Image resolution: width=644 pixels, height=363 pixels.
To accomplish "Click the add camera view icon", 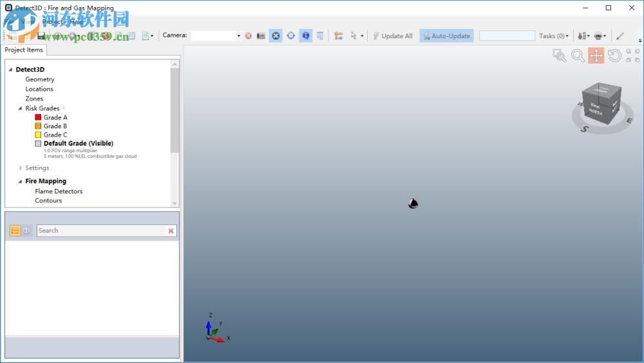I will pyautogui.click(x=261, y=35).
